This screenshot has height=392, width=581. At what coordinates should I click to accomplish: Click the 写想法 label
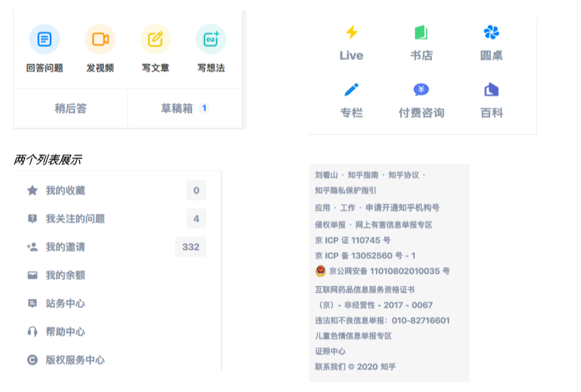click(211, 68)
